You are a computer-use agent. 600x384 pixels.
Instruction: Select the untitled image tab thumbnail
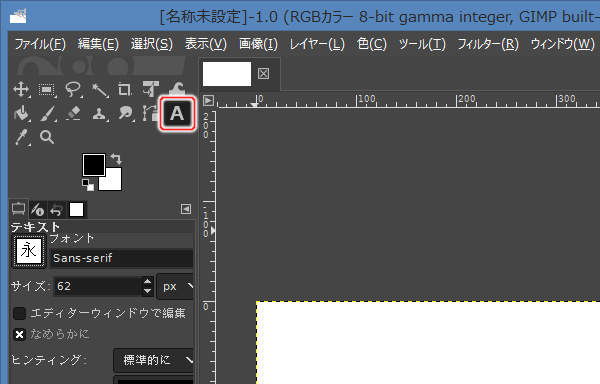click(x=227, y=74)
